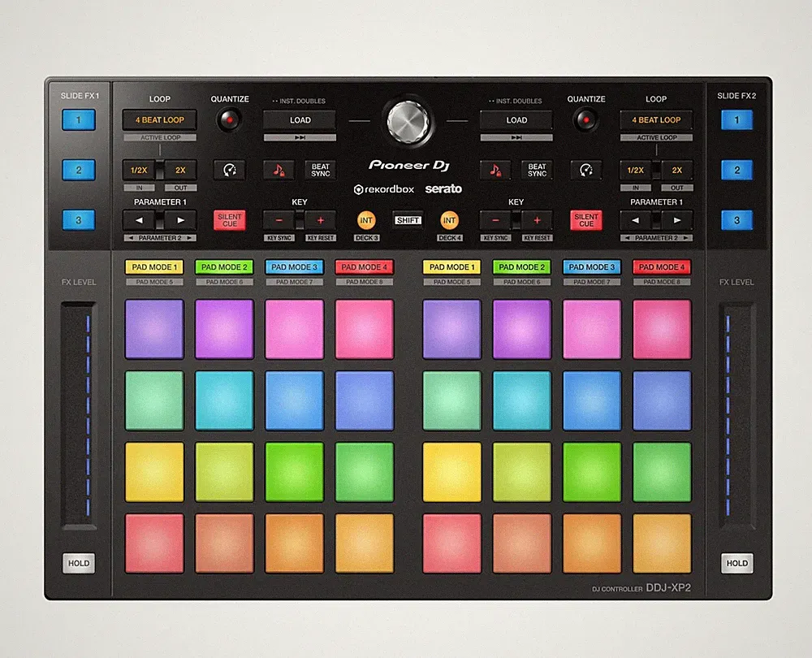Viewport: 812px width, 658px height.
Task: Toggle the right deck Quantize button
Action: click(x=585, y=119)
